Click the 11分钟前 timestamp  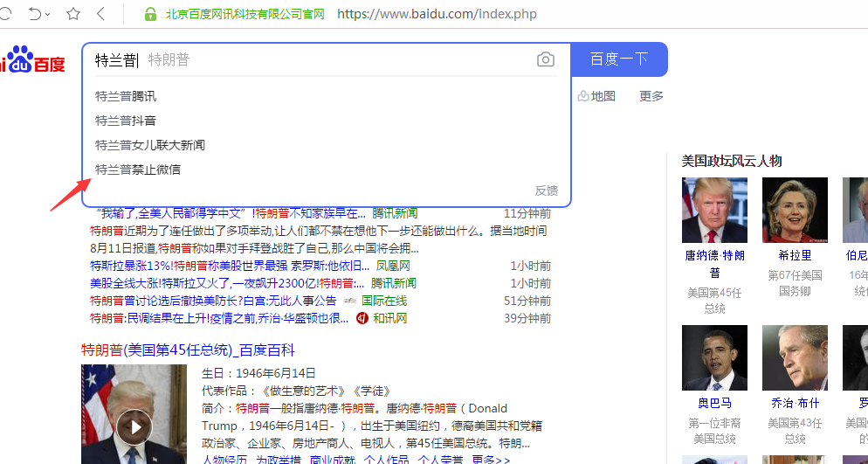tap(527, 214)
